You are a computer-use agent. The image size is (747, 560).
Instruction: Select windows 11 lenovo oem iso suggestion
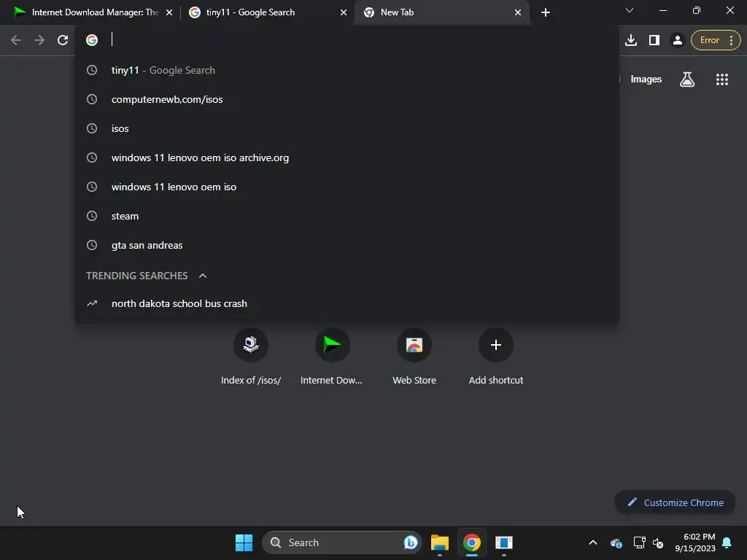click(347, 187)
